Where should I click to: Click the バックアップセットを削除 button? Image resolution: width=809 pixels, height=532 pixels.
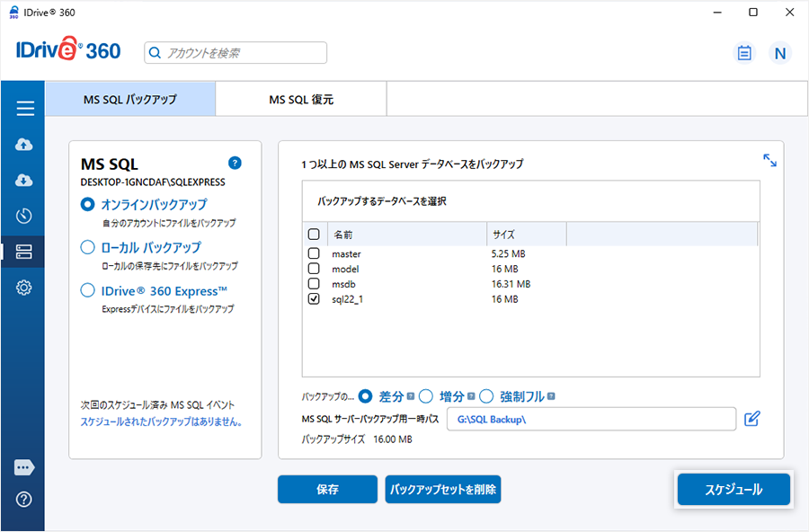coord(442,490)
